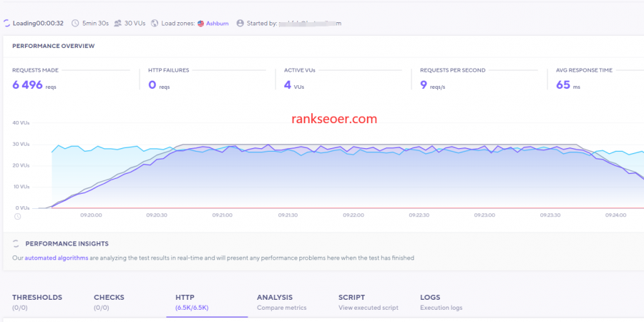Click the 40 VUs y-axis label
Image resolution: width=644 pixels, height=322 pixels.
(21, 123)
